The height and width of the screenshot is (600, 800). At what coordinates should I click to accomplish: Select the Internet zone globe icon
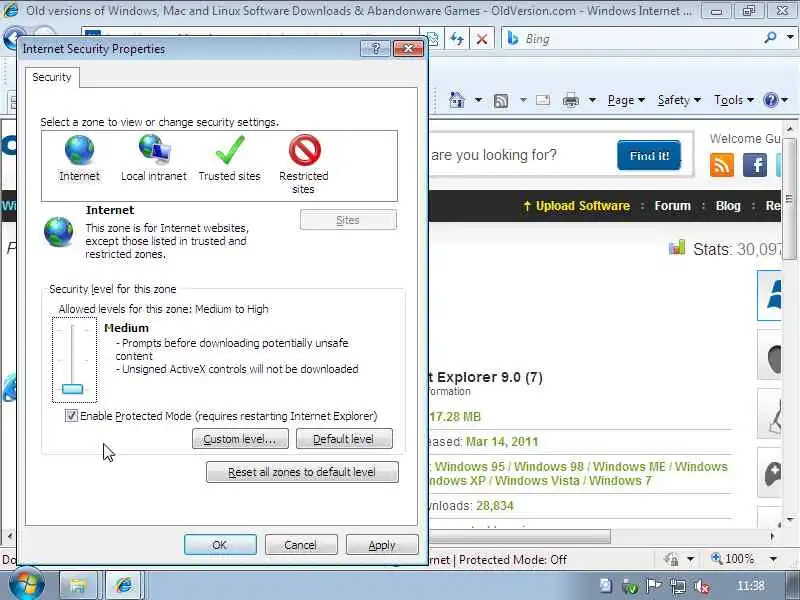[79, 150]
